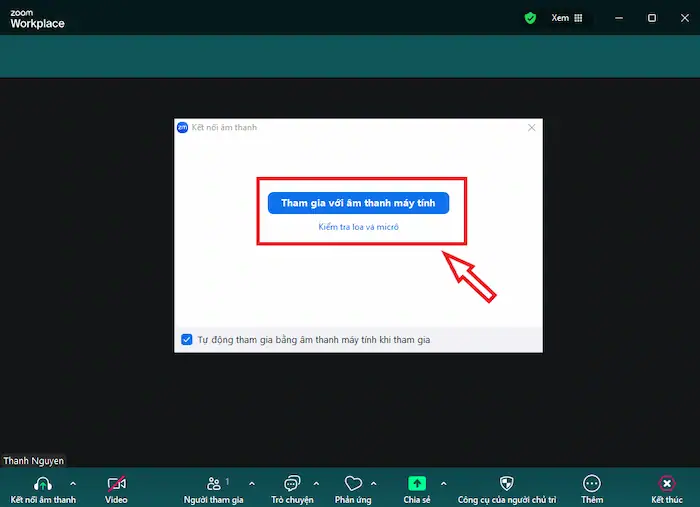The image size is (700, 507).
Task: Open Công cụ của người chủ trì shield icon
Action: pyautogui.click(x=506, y=483)
